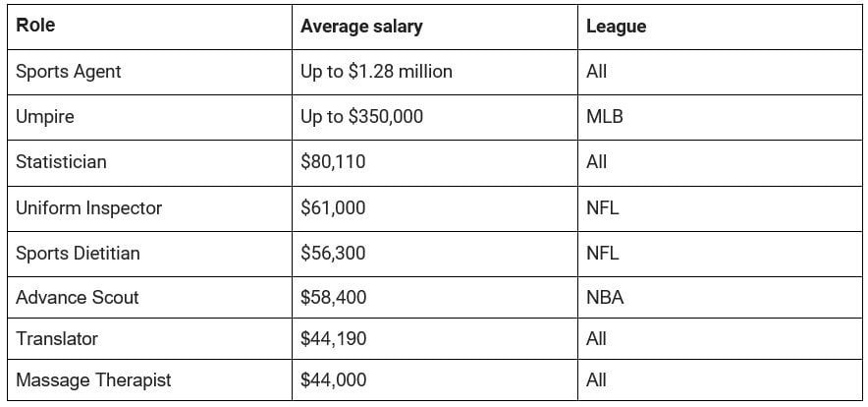868x407 pixels.
Task: Click the League column header
Action: click(x=616, y=27)
